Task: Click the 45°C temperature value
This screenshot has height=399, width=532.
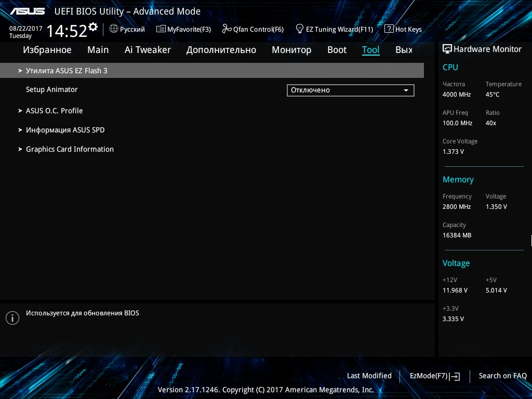Action: 493,95
